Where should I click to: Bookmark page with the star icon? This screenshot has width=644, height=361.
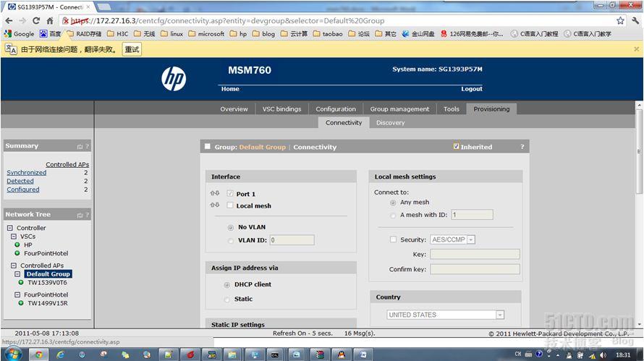[620, 20]
